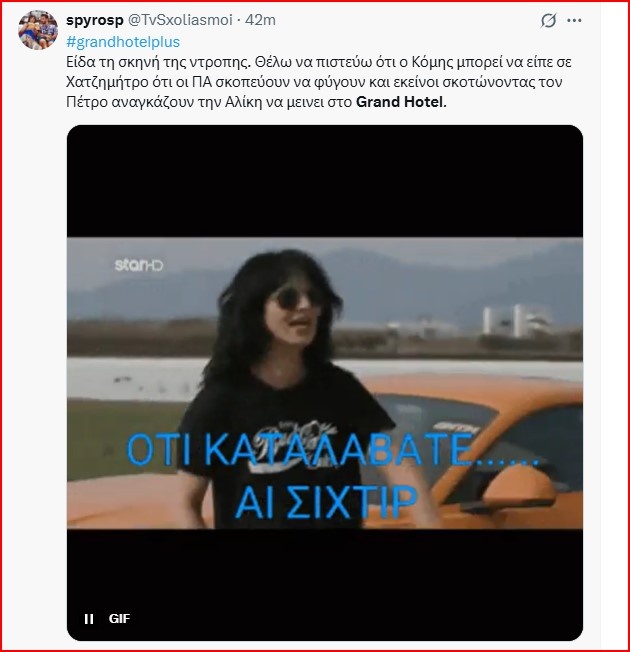Pause the playing GIF
This screenshot has width=630, height=652.
pyautogui.click(x=89, y=619)
